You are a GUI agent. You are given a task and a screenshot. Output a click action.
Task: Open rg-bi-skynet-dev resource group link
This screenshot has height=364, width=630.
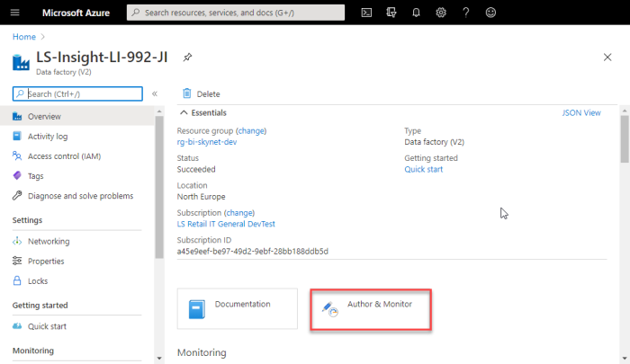[x=207, y=142]
